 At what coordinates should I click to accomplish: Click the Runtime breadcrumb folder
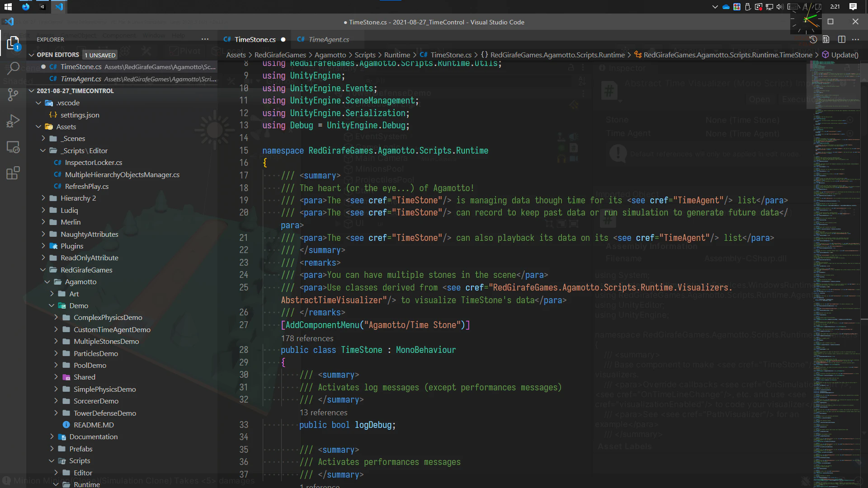point(397,55)
